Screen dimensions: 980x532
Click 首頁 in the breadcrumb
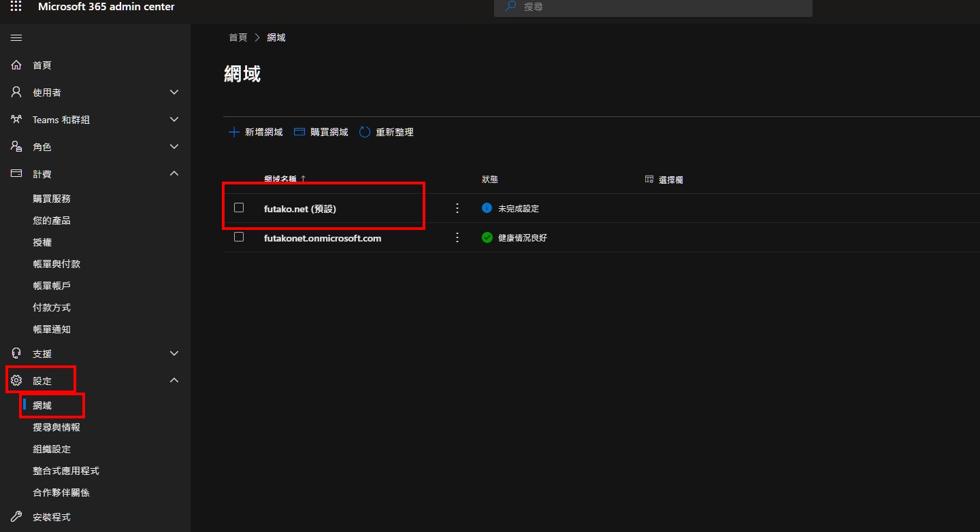[238, 37]
